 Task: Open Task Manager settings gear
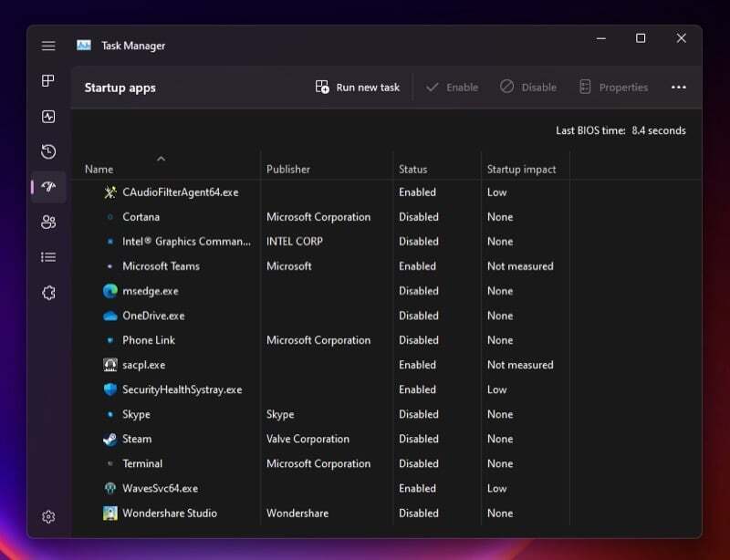click(x=48, y=517)
